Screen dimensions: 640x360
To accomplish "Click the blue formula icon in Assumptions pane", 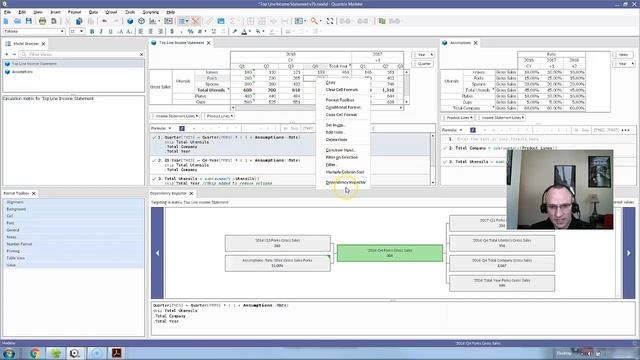I will click(x=473, y=130).
